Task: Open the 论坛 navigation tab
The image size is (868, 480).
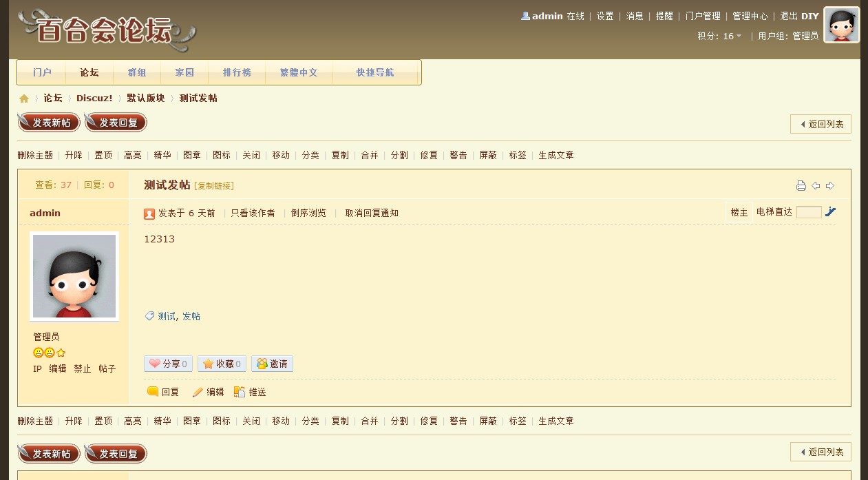Action: [x=89, y=72]
